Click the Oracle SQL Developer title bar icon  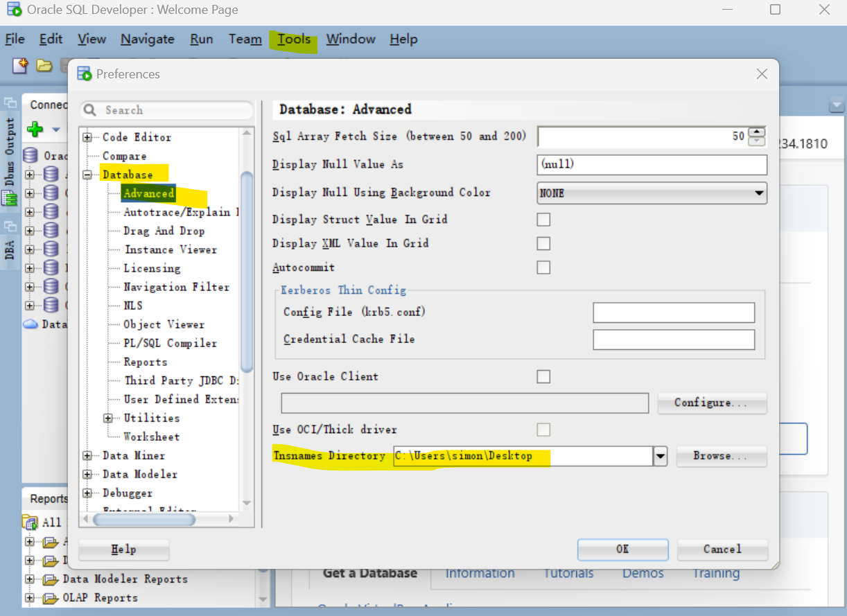[13, 10]
